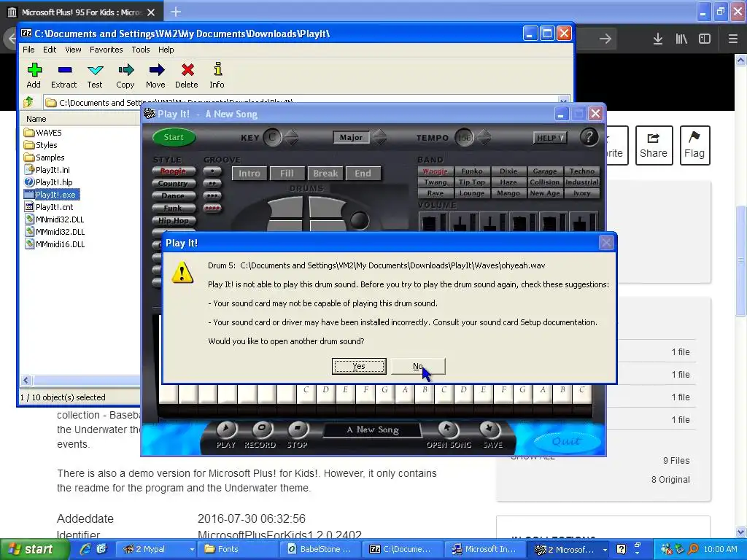The height and width of the screenshot is (560, 747).
Task: Click the Stop button
Action: pyautogui.click(x=298, y=430)
